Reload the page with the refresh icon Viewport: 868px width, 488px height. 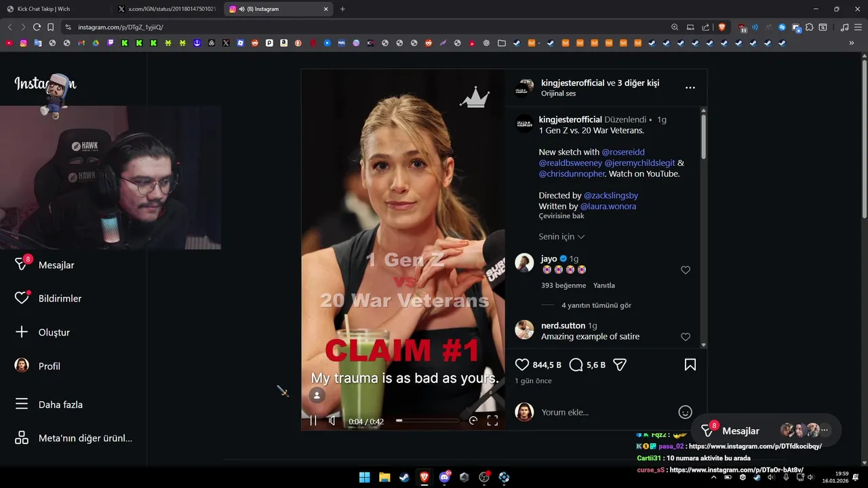click(x=37, y=27)
